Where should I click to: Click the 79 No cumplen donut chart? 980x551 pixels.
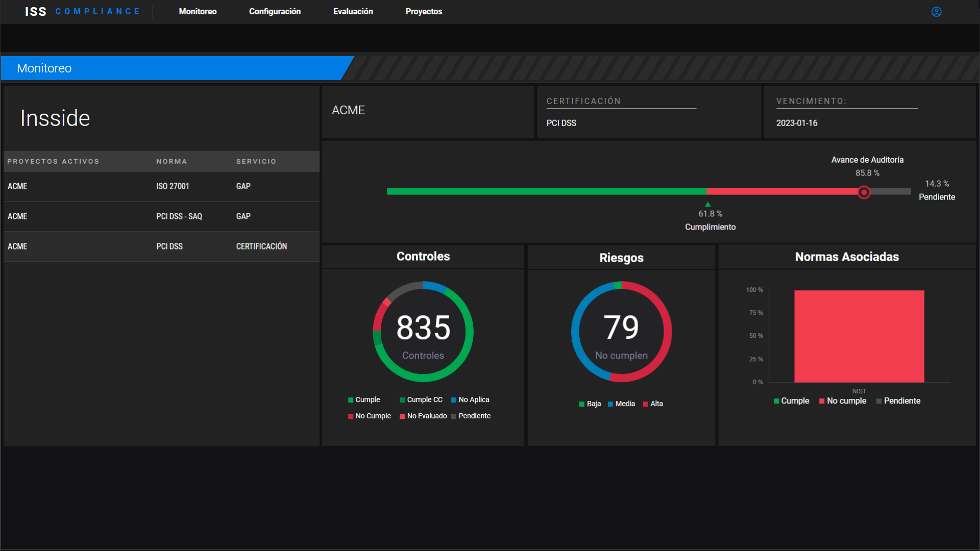[x=621, y=332]
